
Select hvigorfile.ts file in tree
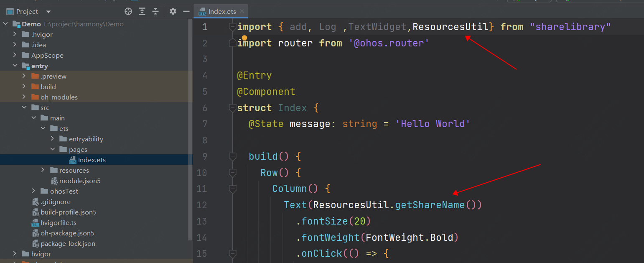(58, 223)
